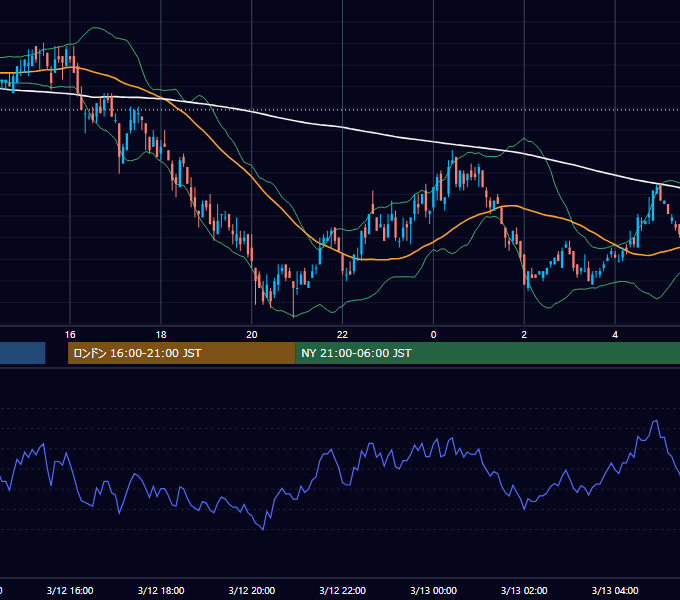Click the 2 hour label on price chart

tap(524, 335)
